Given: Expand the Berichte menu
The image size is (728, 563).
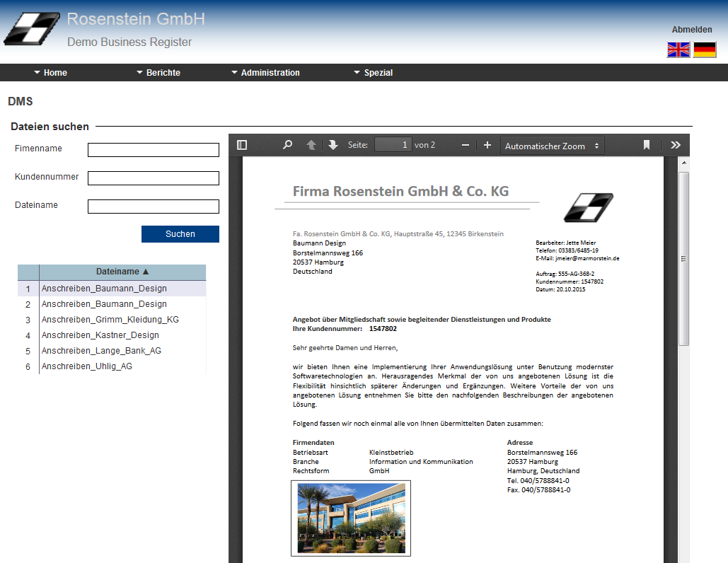Looking at the screenshot, I should tap(158, 73).
